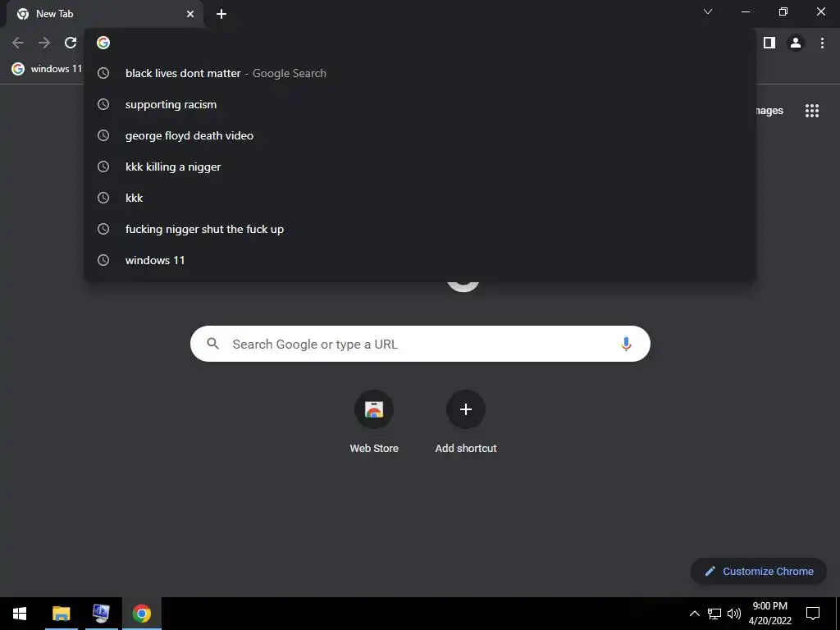Click the magnifier icon in the search box

(212, 344)
